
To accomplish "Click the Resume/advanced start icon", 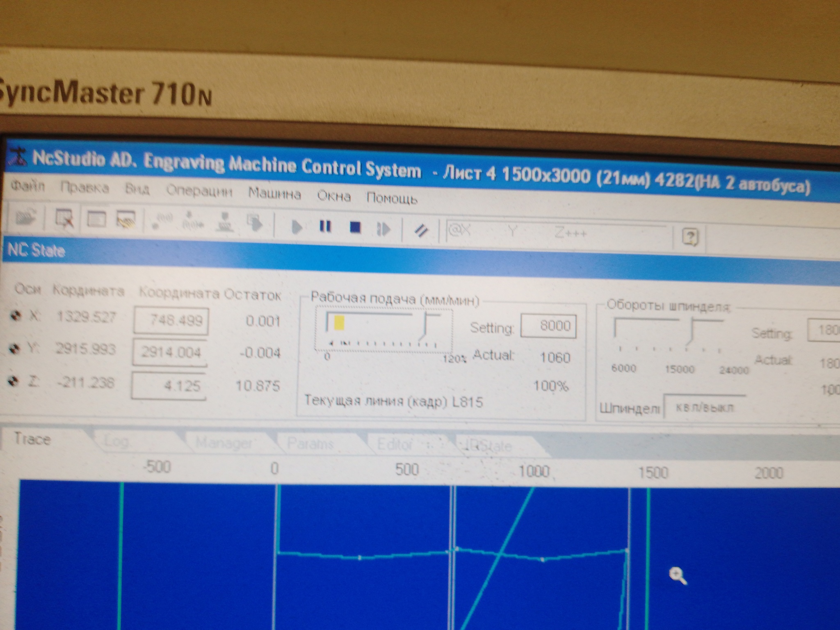I will tap(383, 229).
